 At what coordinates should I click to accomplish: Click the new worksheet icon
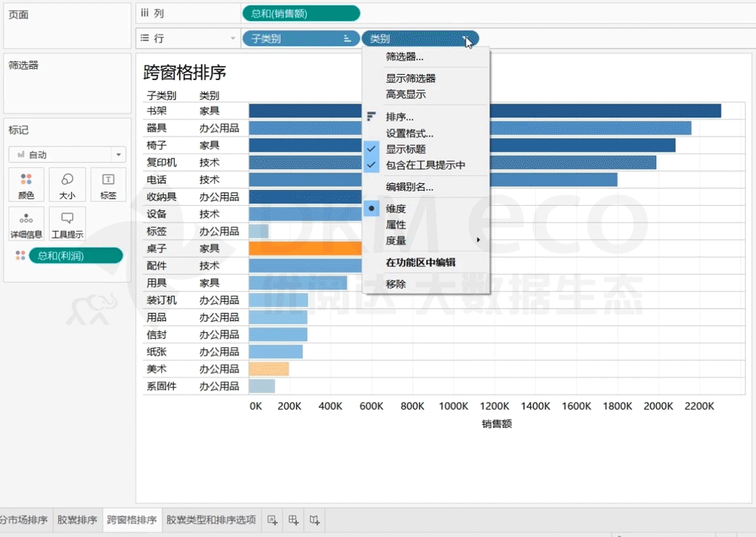tap(274, 520)
